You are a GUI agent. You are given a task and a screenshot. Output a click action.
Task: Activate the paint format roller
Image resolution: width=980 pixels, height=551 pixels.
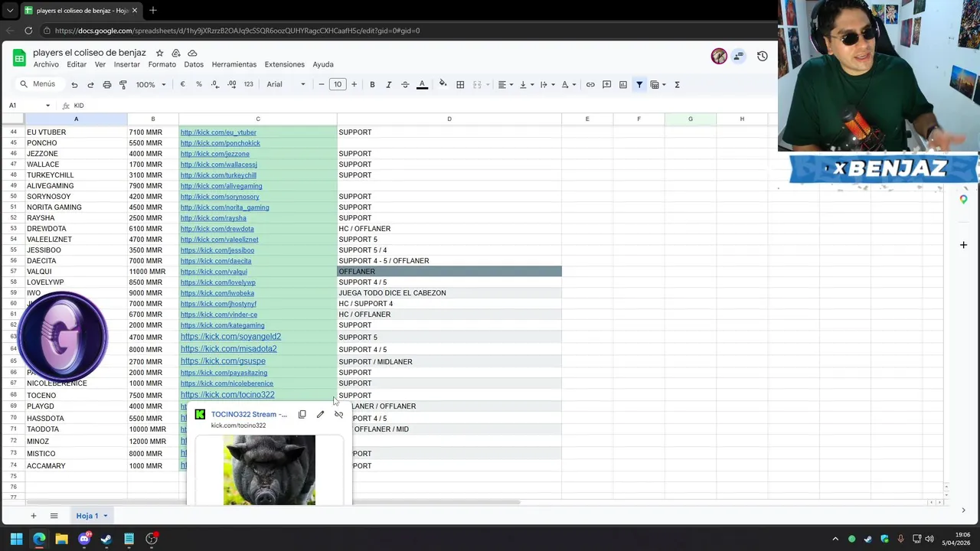pos(123,85)
